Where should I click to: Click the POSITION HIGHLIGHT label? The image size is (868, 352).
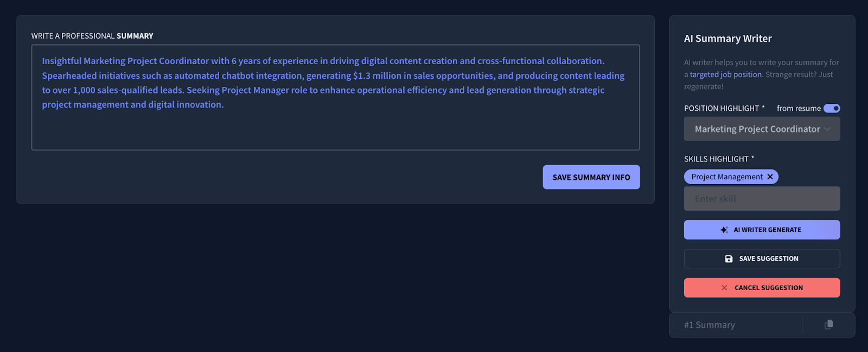(x=724, y=108)
